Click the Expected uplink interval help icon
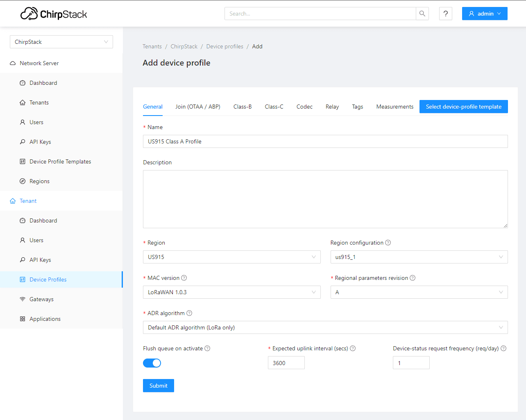The image size is (526, 420). coord(353,348)
